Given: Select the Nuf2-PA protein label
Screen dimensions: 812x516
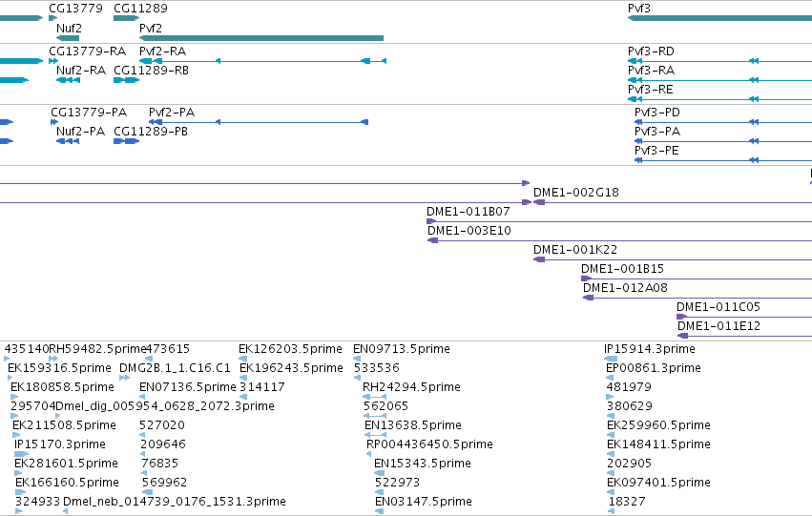Looking at the screenshot, I should tap(80, 132).
